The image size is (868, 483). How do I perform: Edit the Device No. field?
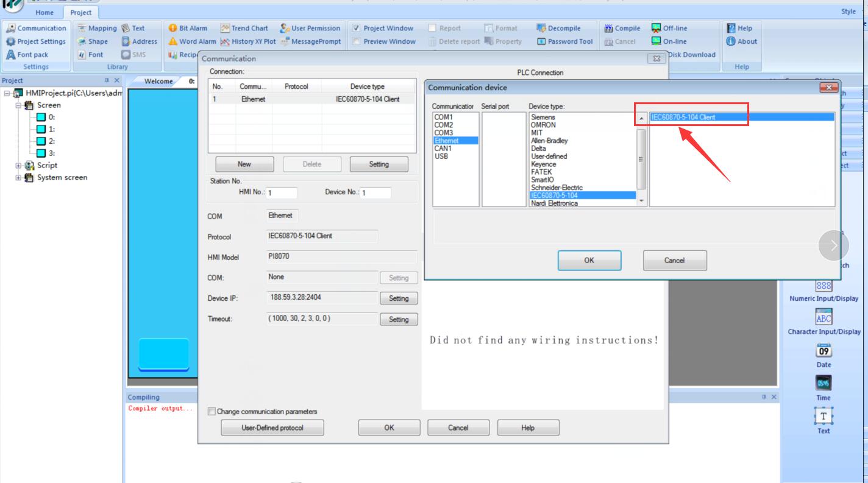point(375,193)
